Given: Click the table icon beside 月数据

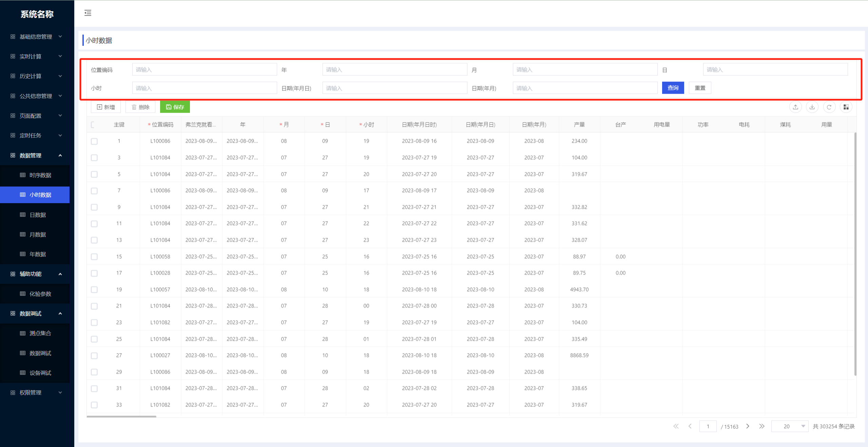Looking at the screenshot, I should click(23, 234).
